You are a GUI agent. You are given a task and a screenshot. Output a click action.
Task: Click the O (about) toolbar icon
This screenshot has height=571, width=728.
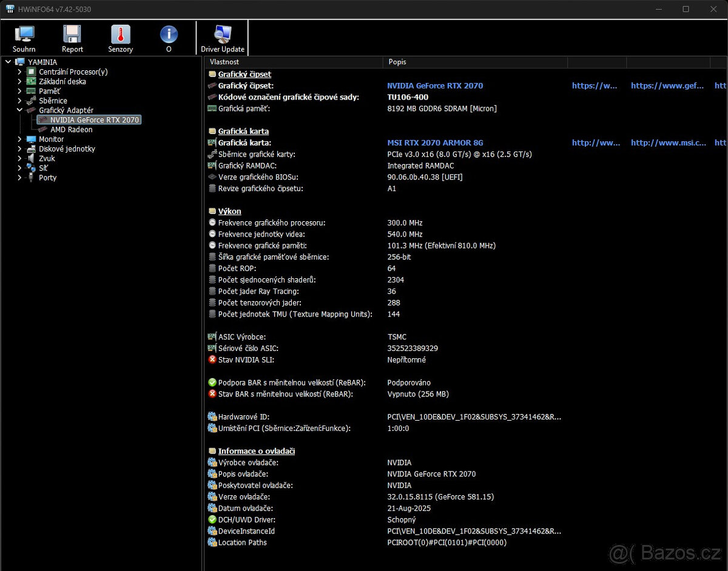pos(169,39)
